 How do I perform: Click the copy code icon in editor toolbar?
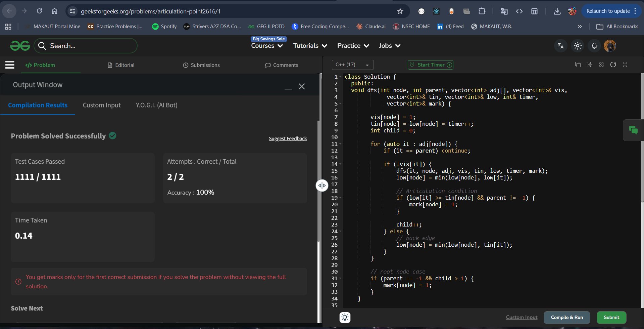(578, 65)
